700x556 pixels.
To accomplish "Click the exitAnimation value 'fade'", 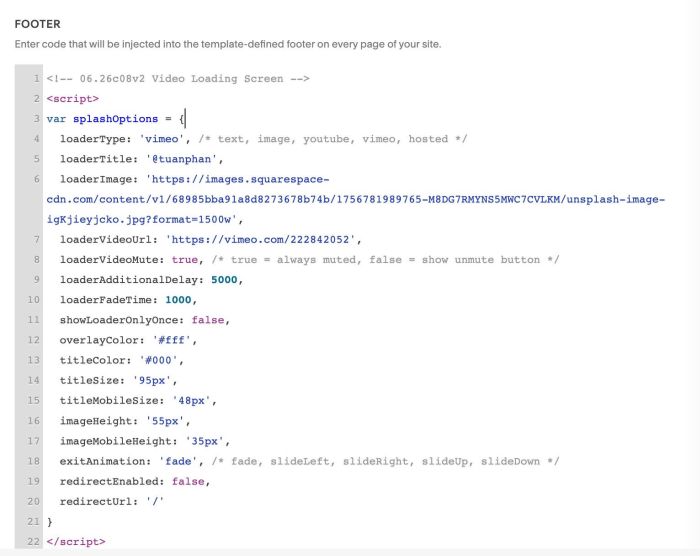I will point(178,461).
